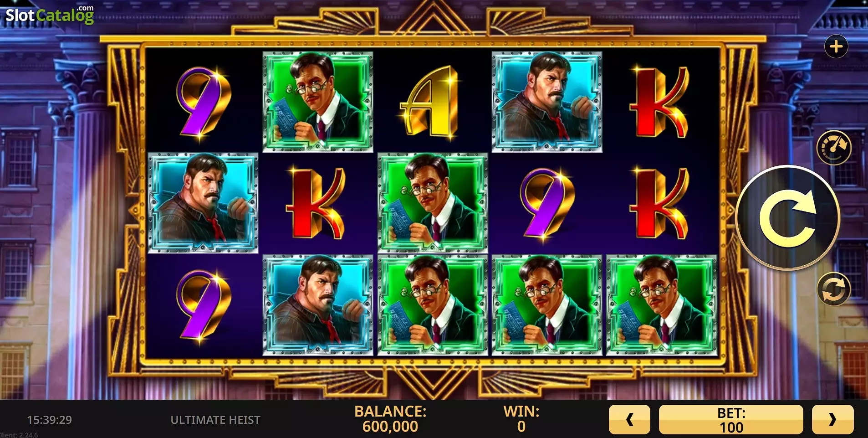The image size is (868, 438).
Task: Click the gold A symbol on the top row
Action: tap(429, 102)
